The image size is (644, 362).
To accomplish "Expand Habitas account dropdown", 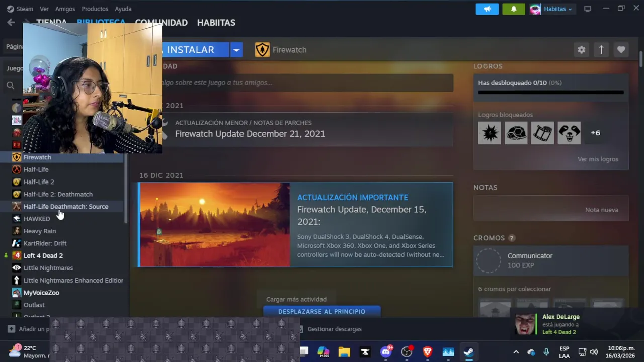I will (x=570, y=9).
